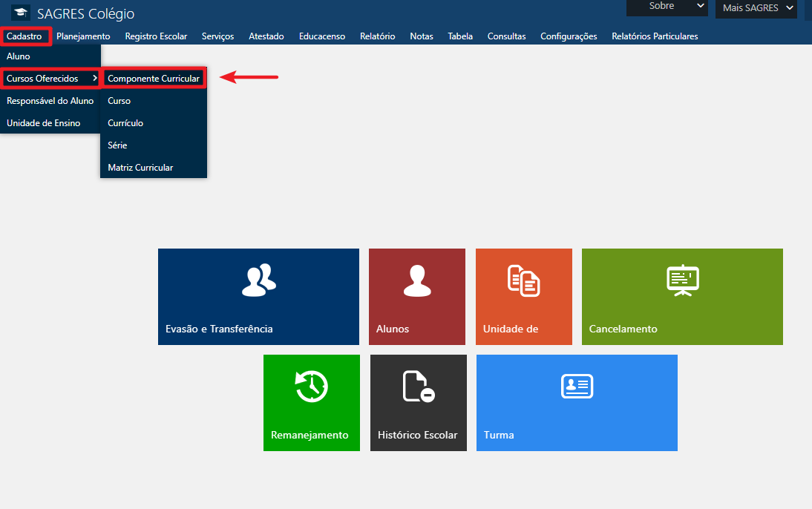Image resolution: width=812 pixels, height=509 pixels.
Task: Select Série from the submenu
Action: (117, 145)
